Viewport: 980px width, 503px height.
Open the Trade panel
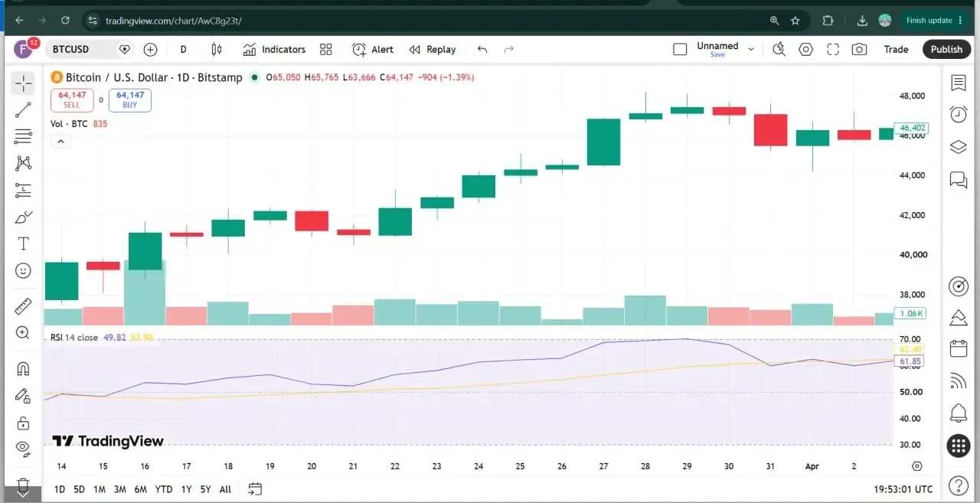(896, 49)
